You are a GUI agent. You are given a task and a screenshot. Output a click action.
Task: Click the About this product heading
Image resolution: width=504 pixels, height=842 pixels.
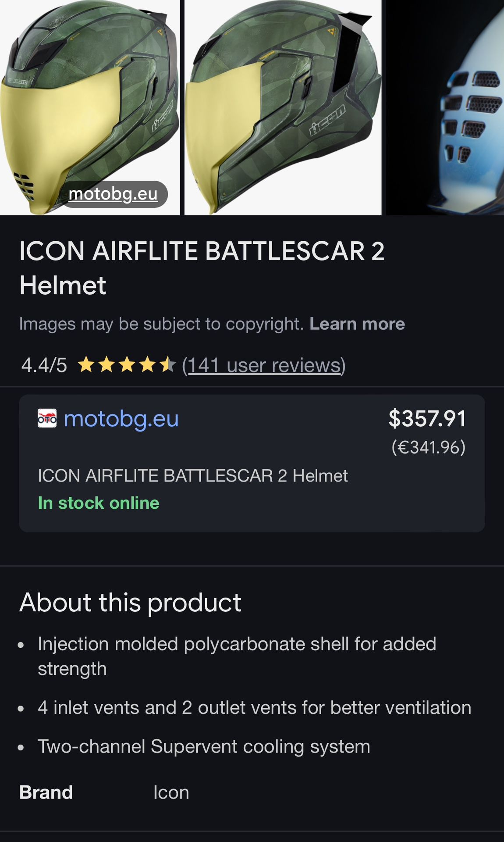130,602
